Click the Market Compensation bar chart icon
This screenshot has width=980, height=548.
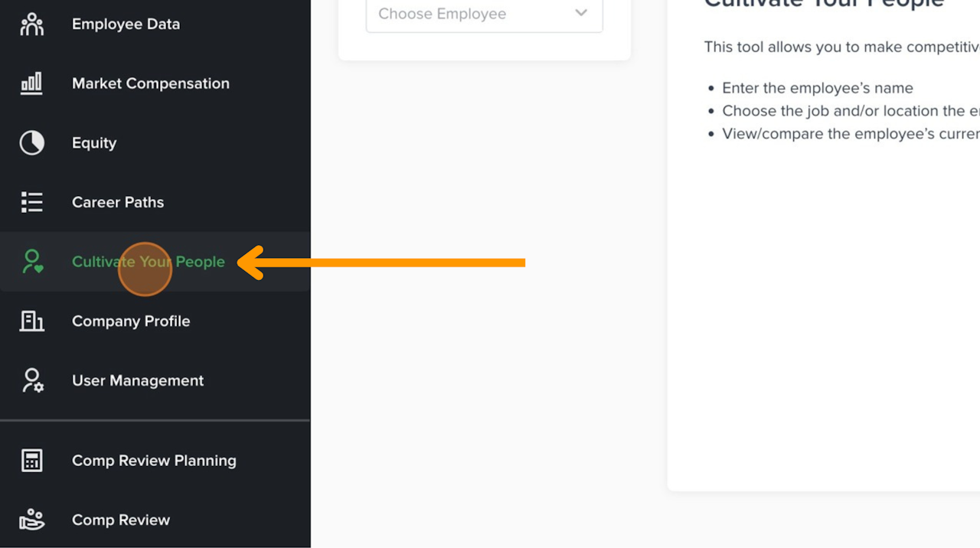tap(31, 83)
